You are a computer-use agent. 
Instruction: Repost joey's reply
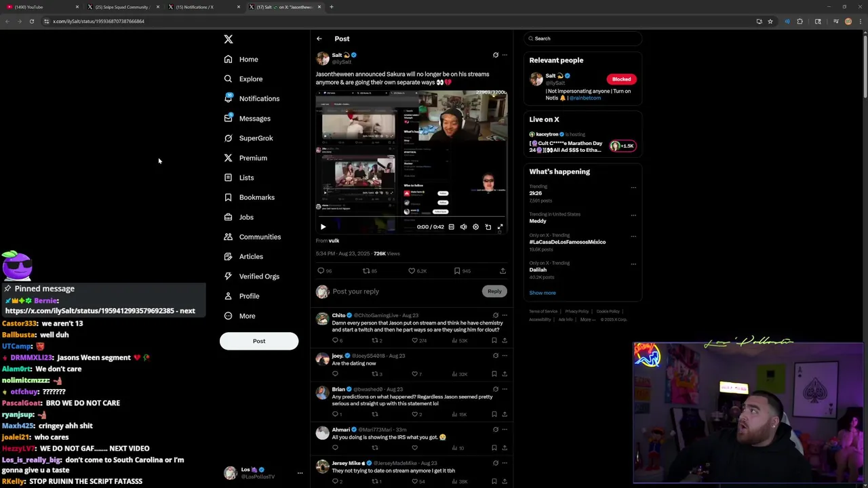377,374
